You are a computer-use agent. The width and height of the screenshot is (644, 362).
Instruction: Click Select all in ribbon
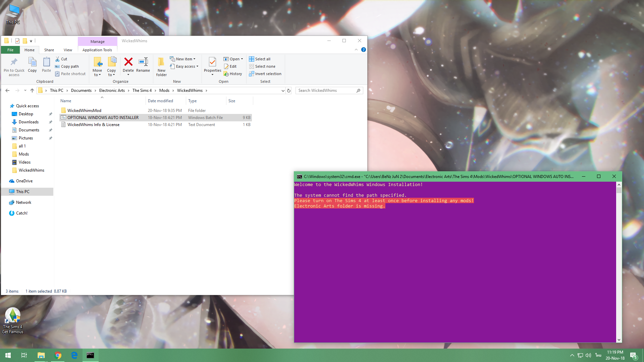pos(260,59)
